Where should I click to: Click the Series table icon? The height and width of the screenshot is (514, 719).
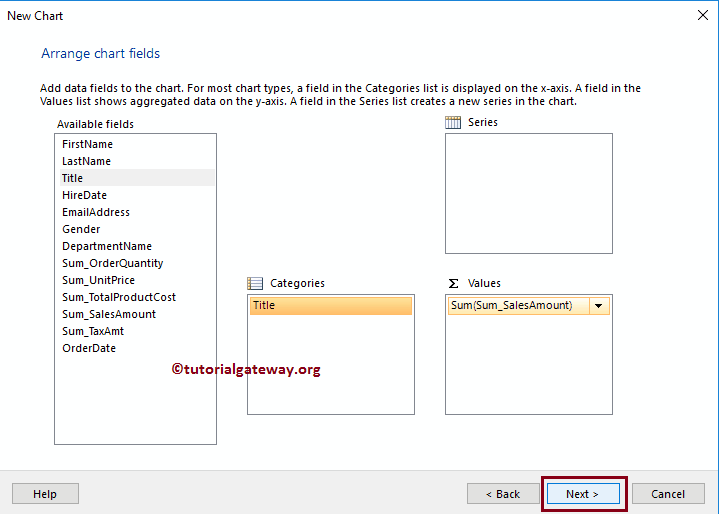point(453,123)
